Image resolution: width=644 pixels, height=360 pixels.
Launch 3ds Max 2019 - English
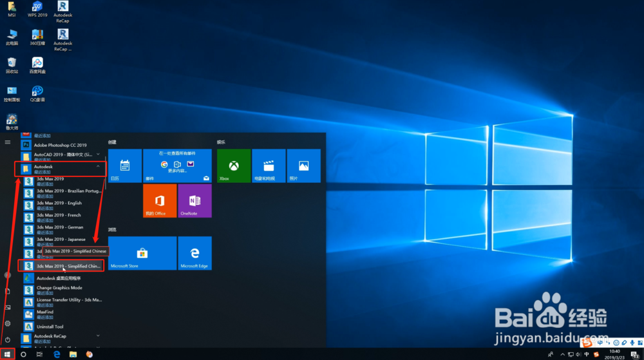pyautogui.click(x=63, y=205)
